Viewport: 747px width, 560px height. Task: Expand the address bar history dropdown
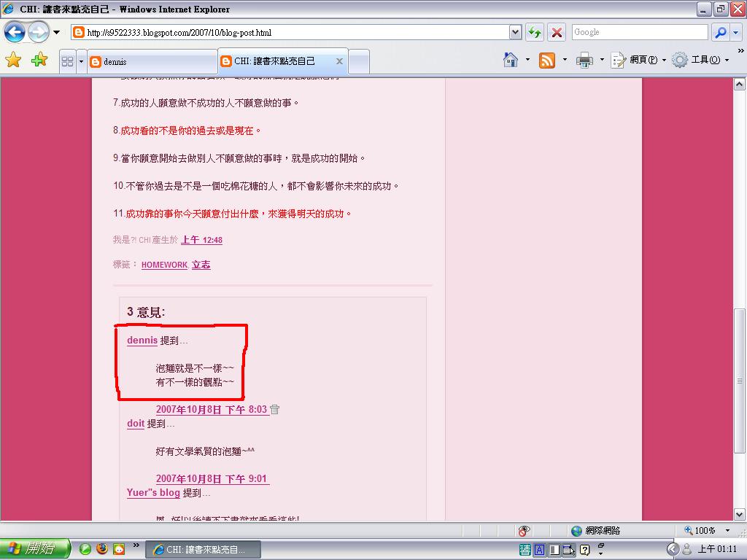(516, 32)
